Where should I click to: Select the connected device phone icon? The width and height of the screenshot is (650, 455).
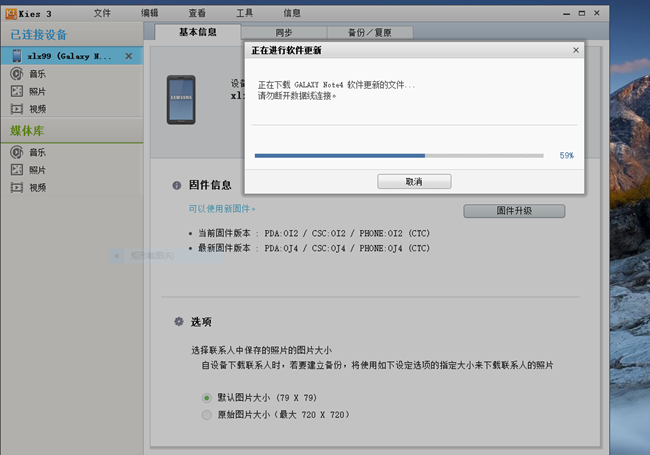(17, 56)
